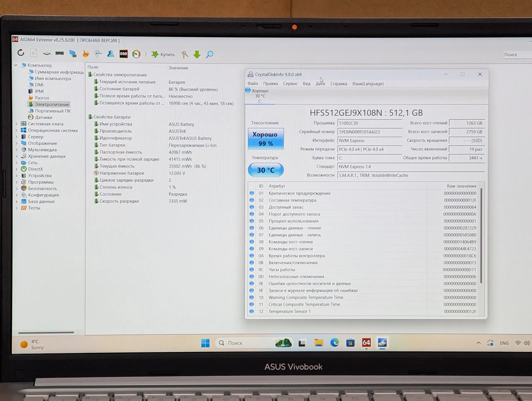This screenshot has height=401, width=532.
Task: Click the Купить button in AIDA64
Action: coord(163,54)
